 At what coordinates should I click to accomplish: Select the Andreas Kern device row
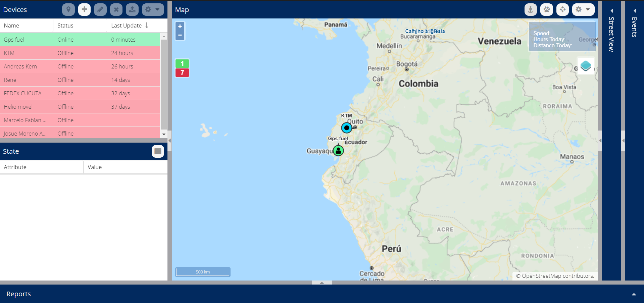tap(80, 66)
